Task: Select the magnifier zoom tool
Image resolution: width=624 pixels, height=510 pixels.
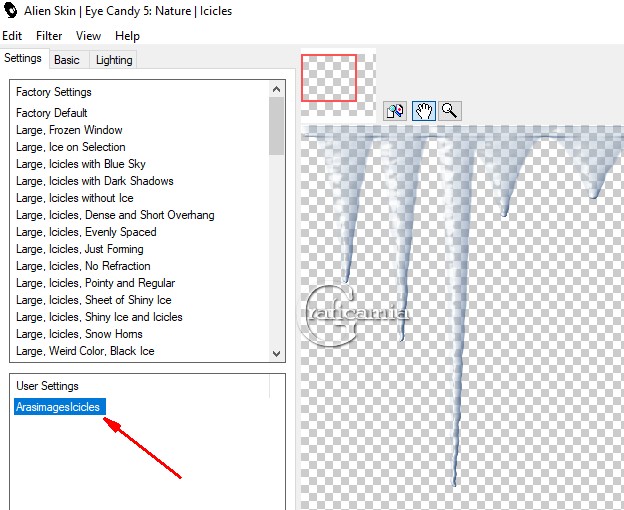Action: pos(450,111)
